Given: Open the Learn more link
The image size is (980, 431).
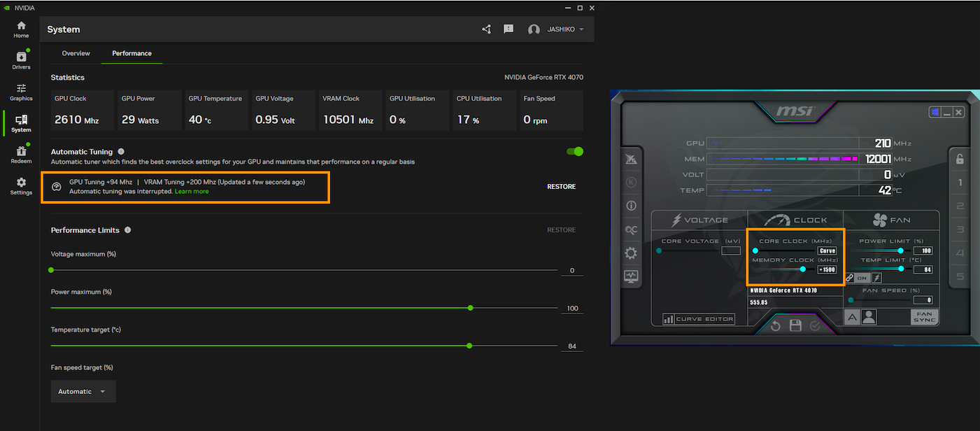Looking at the screenshot, I should (192, 191).
